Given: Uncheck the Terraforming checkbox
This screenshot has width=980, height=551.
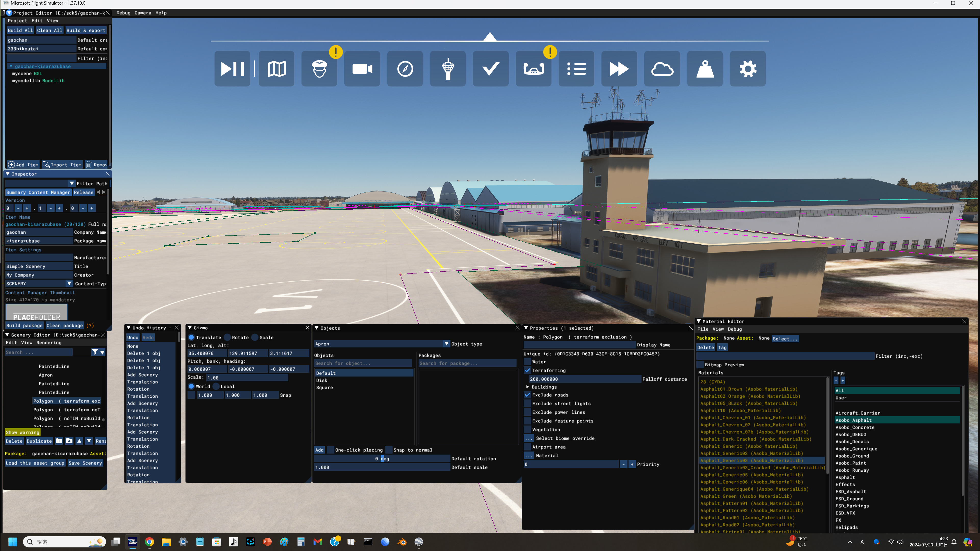Looking at the screenshot, I should pyautogui.click(x=527, y=371).
